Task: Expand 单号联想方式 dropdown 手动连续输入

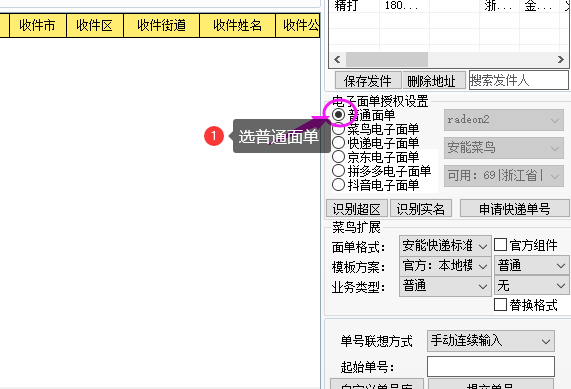Action: pyautogui.click(x=491, y=341)
